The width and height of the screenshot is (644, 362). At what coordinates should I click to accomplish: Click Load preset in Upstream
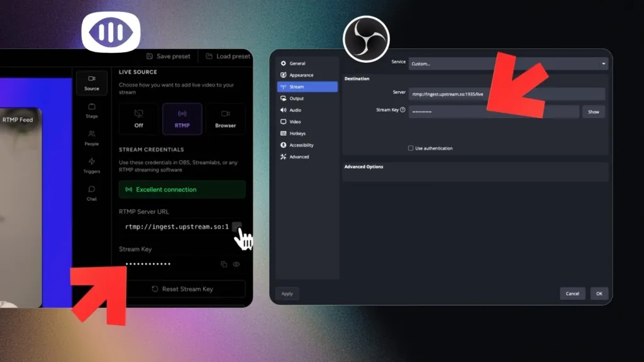click(228, 56)
